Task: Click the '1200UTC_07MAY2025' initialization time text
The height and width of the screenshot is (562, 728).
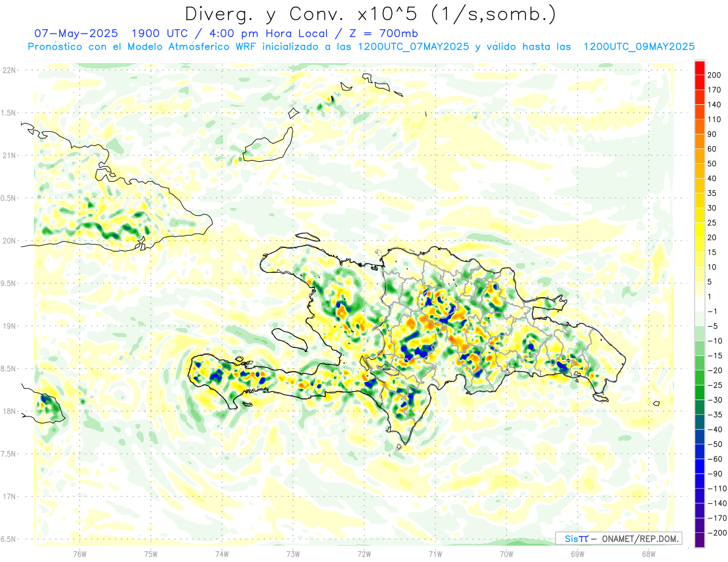Action: click(x=413, y=47)
